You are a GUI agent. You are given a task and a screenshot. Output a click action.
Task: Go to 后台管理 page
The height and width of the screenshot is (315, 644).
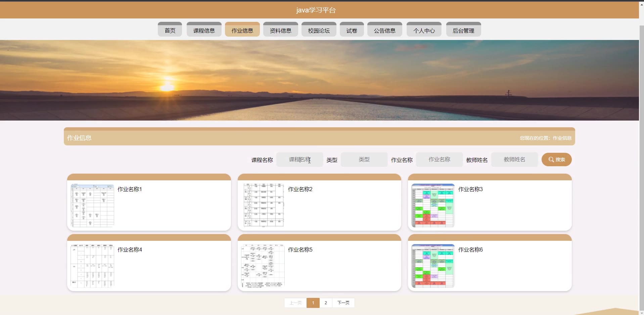[463, 30]
